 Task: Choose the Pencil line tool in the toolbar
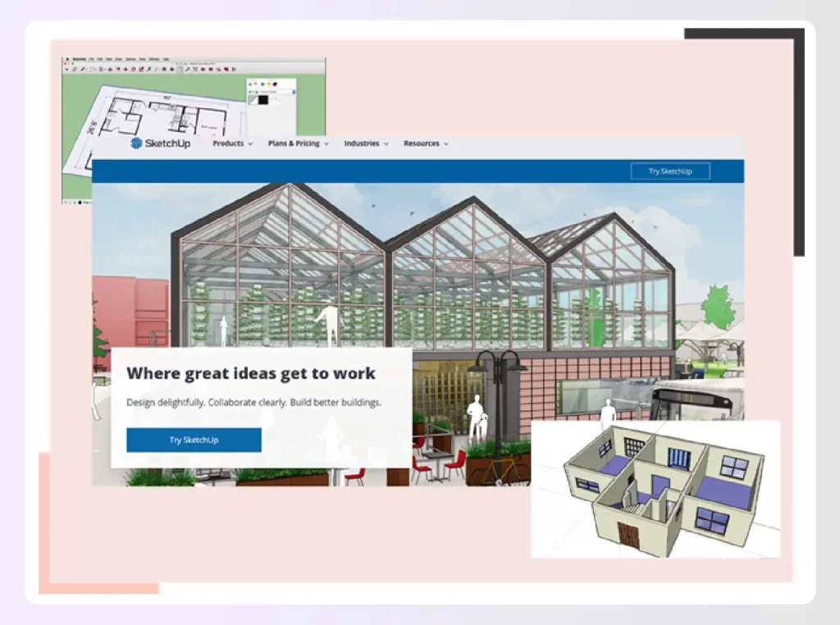[83, 69]
